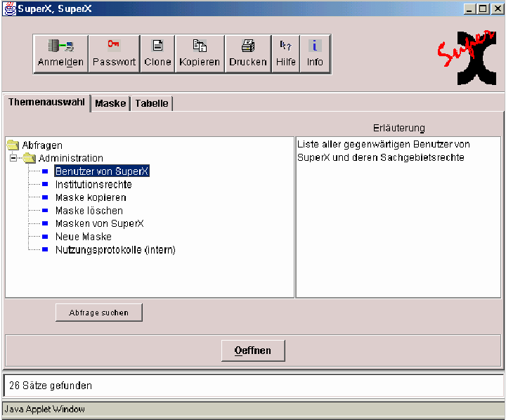Image resolution: width=506 pixels, height=420 pixels.
Task: Collapse the Administration tree folder
Action: coord(13,158)
